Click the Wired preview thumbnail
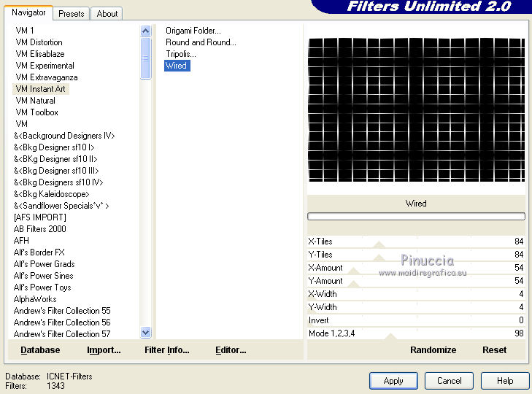 tap(416, 109)
